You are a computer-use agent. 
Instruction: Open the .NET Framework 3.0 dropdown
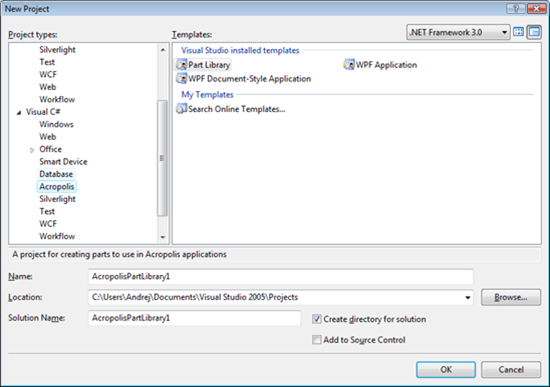tap(458, 32)
